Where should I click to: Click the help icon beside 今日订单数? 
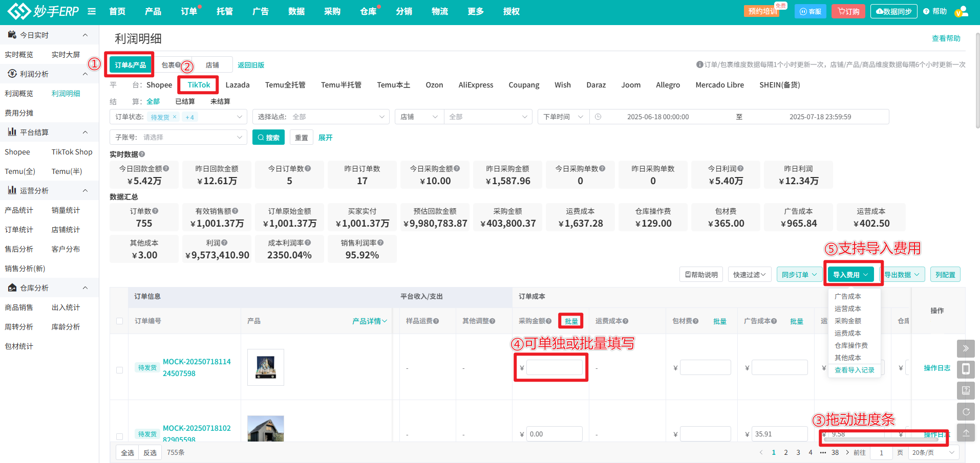(x=308, y=168)
